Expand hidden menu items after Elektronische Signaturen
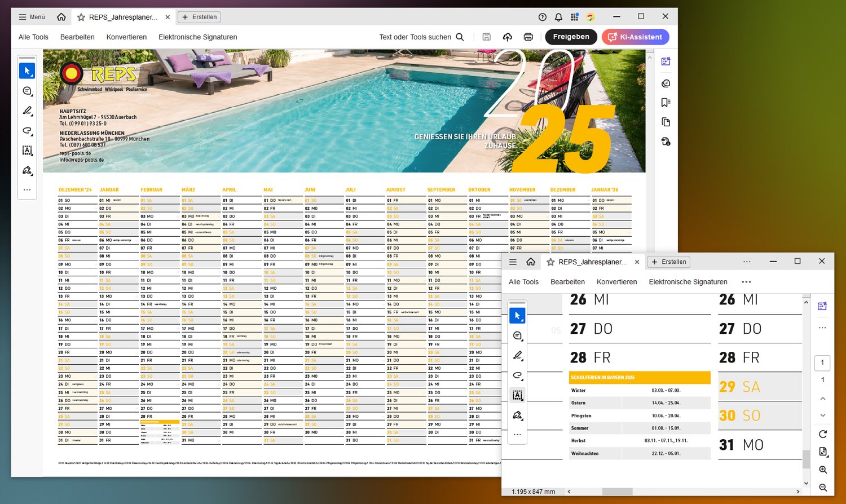846x504 pixels. coord(746,282)
